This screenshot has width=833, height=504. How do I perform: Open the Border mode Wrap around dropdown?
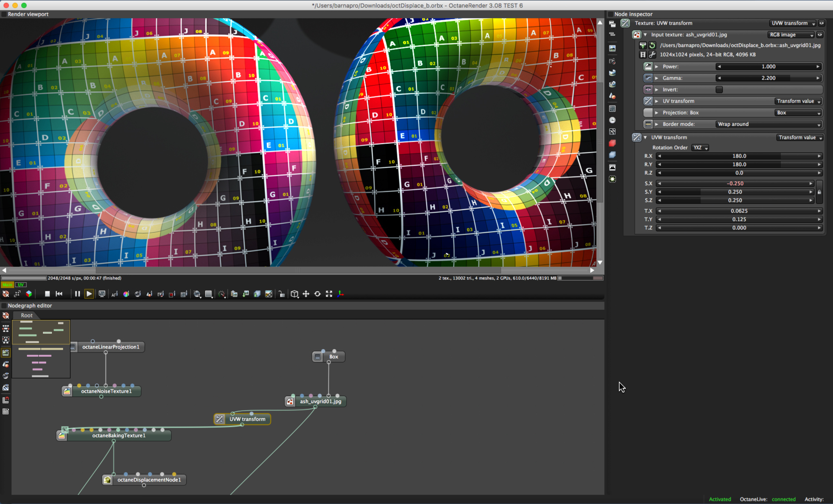click(x=768, y=124)
